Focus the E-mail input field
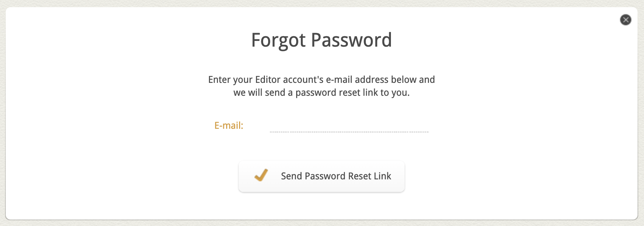 349,126
